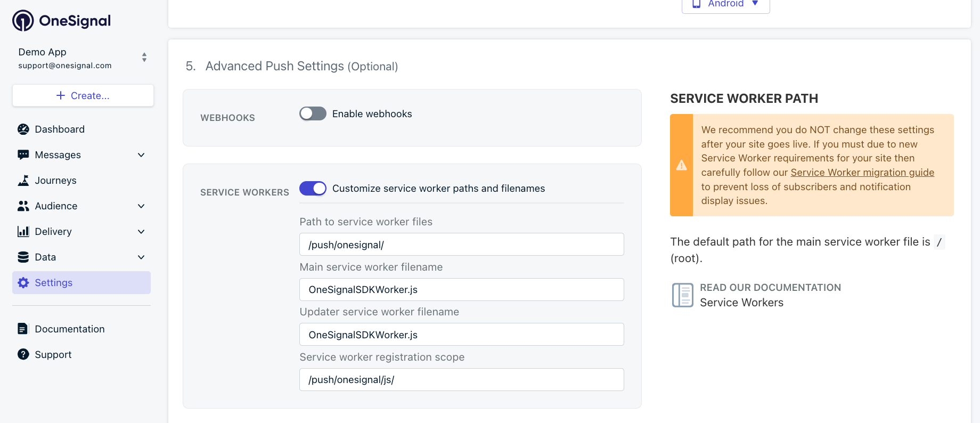Image resolution: width=980 pixels, height=423 pixels.
Task: Expand the Audience submenu chevron
Action: [x=141, y=206]
